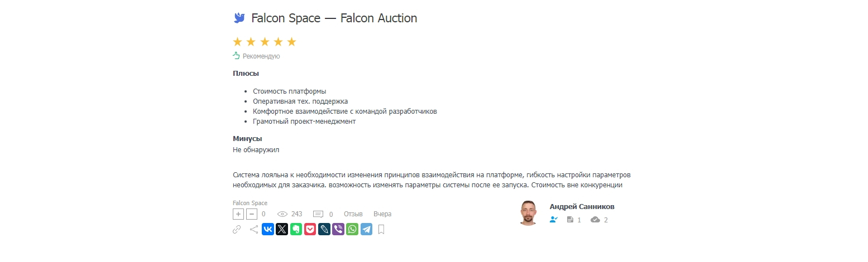
Task: Share the review via WhatsApp
Action: 352,229
